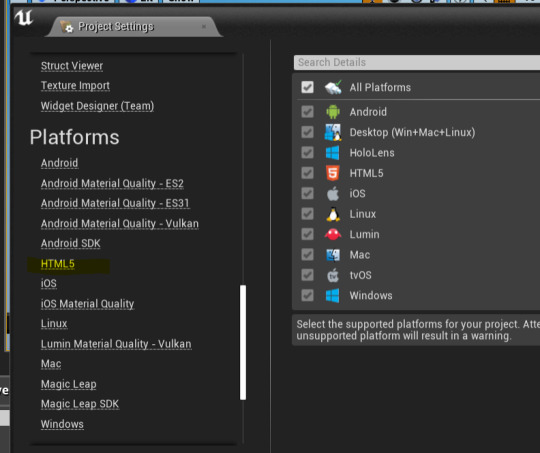Open Magic Leap SDK settings
This screenshot has height=453, width=540.
point(80,404)
